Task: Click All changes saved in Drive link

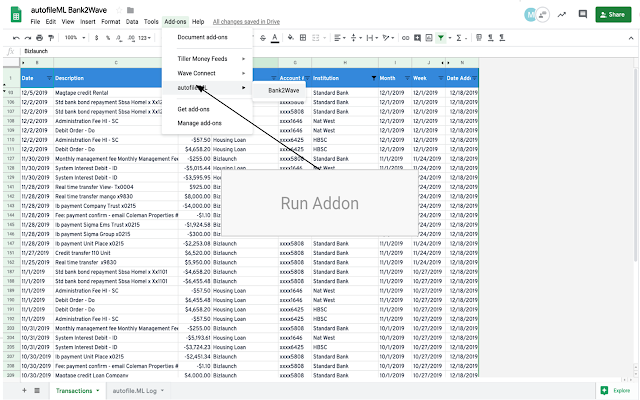Action: 246,22
